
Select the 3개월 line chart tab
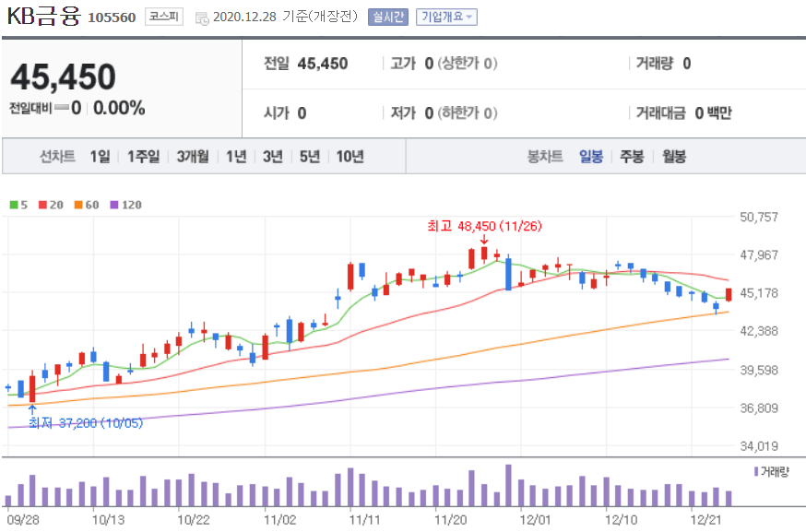pyautogui.click(x=193, y=156)
